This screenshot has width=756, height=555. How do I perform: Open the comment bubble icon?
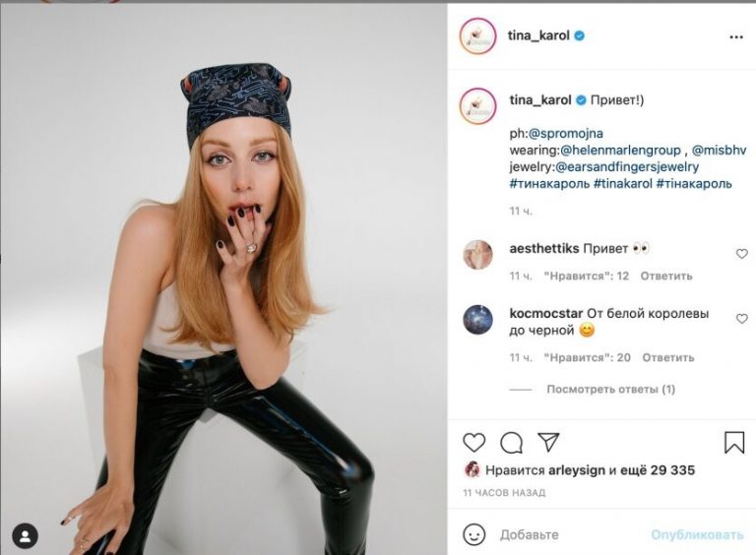(511, 442)
